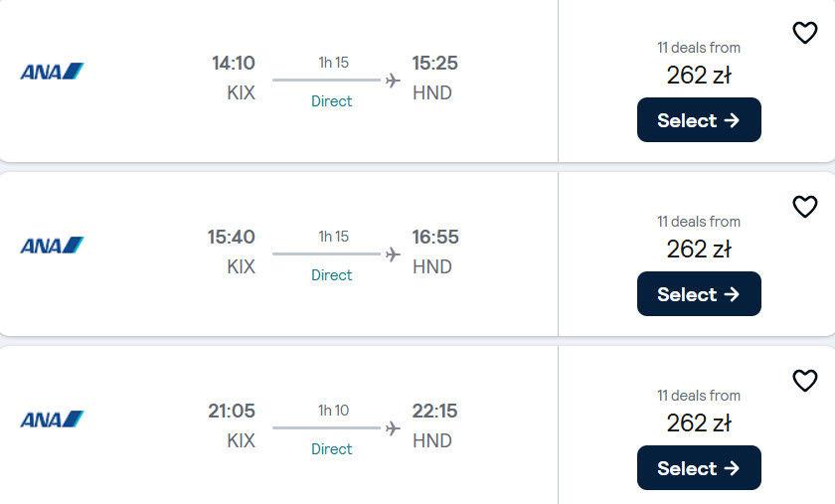Screen dimensions: 835x504
Task: Save the 14:10 flight with heart icon
Action: pyautogui.click(x=804, y=33)
